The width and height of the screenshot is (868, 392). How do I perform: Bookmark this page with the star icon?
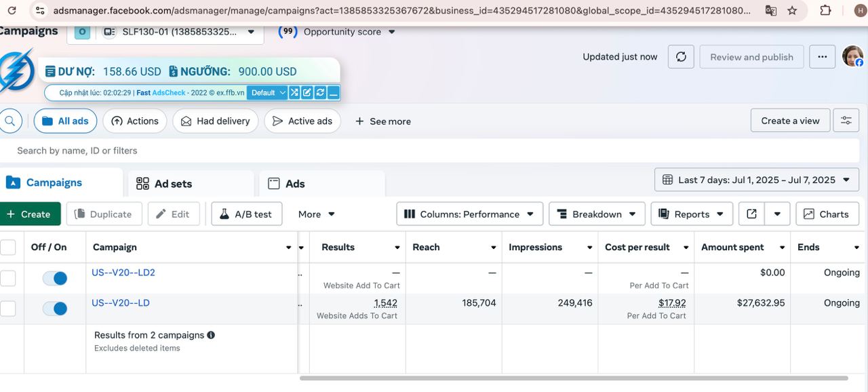pyautogui.click(x=792, y=11)
